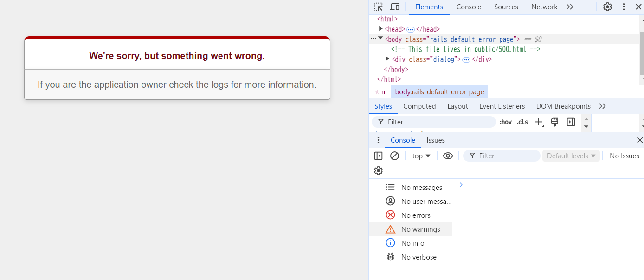This screenshot has width=644, height=280.
Task: Clear console icon
Action: pyautogui.click(x=394, y=156)
